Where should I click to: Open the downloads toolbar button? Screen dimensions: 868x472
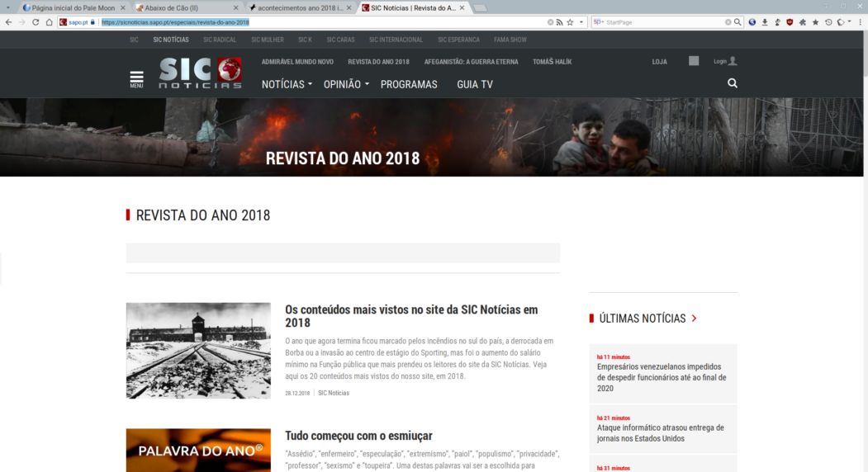coord(765,22)
